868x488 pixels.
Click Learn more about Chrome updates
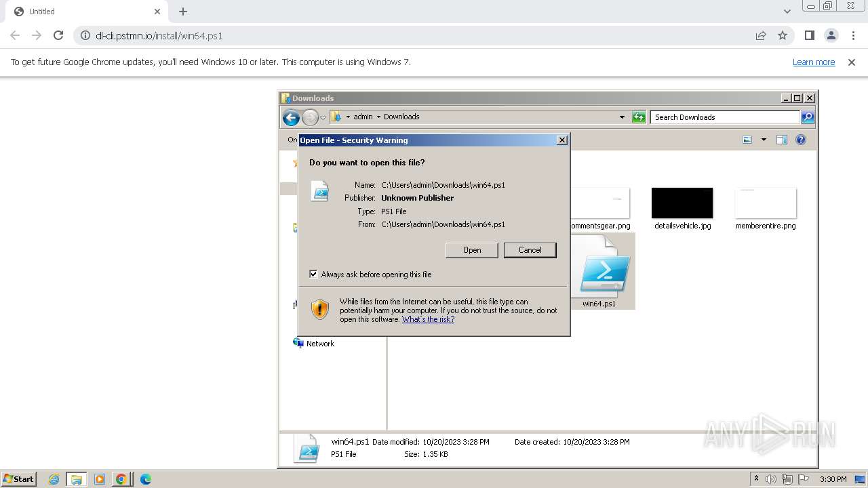[814, 62]
